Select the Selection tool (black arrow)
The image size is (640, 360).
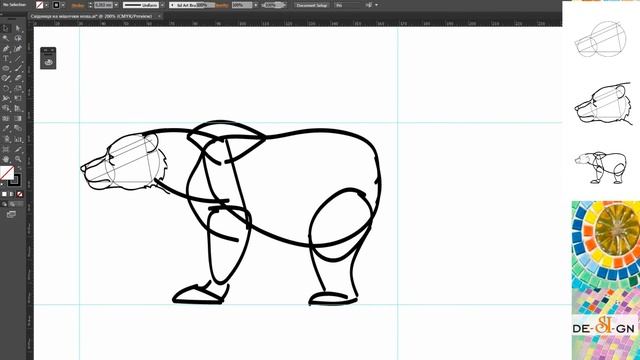[x=6, y=28]
